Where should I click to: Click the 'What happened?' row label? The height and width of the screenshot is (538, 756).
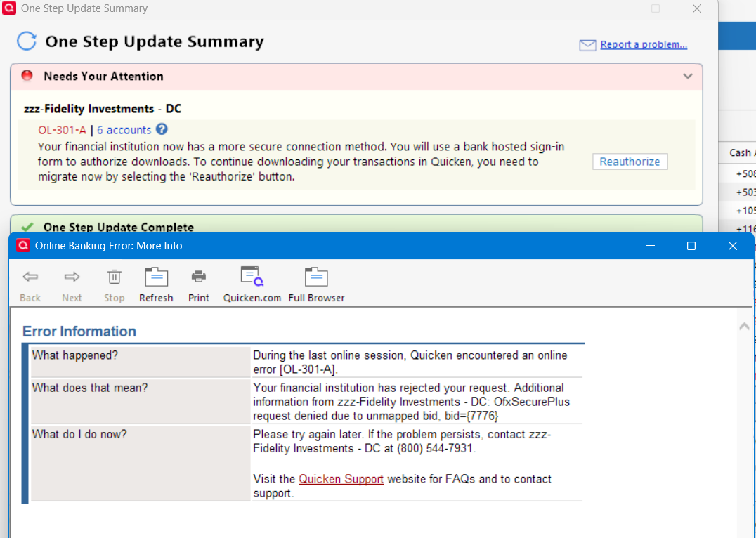tap(74, 355)
